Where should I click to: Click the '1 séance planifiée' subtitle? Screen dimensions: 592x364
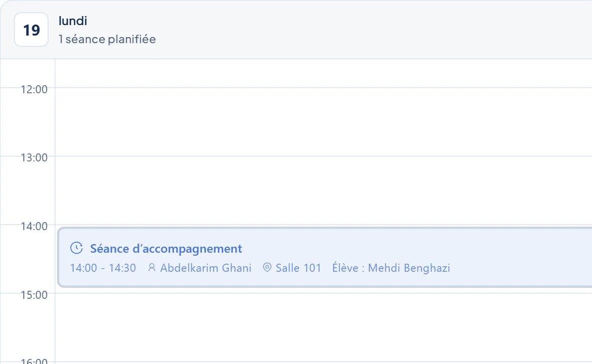pyautogui.click(x=107, y=39)
